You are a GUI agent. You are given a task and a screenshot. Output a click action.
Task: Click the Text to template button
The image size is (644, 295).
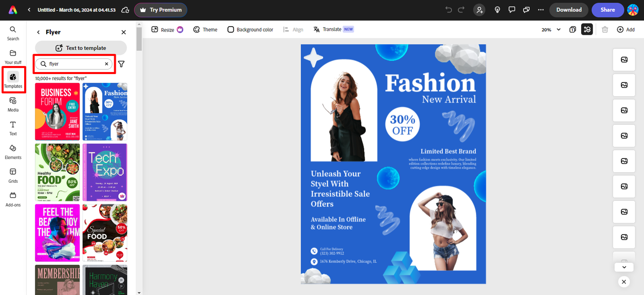81,48
